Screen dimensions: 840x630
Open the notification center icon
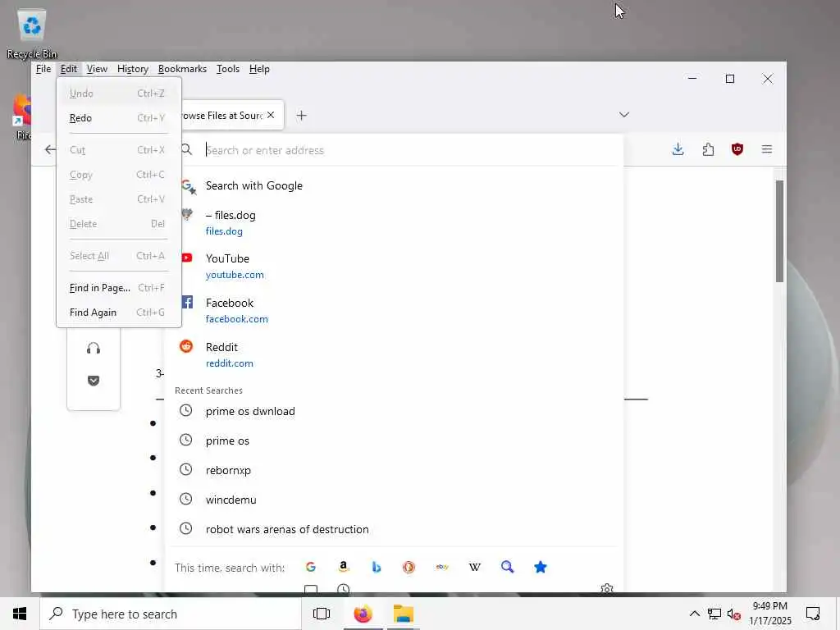(813, 614)
